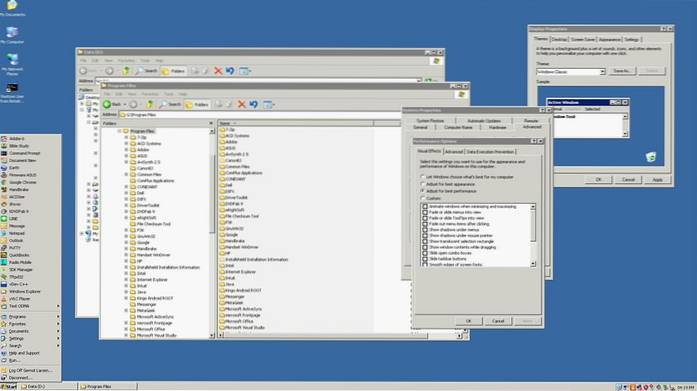Viewport: 697px width, 391px height.
Task: Launch Notepad from Start menu
Action: [x=16, y=233]
